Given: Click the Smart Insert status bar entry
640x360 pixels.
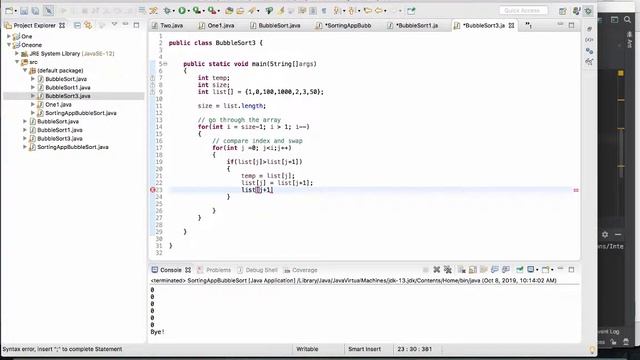Looking at the screenshot, I should (364, 349).
